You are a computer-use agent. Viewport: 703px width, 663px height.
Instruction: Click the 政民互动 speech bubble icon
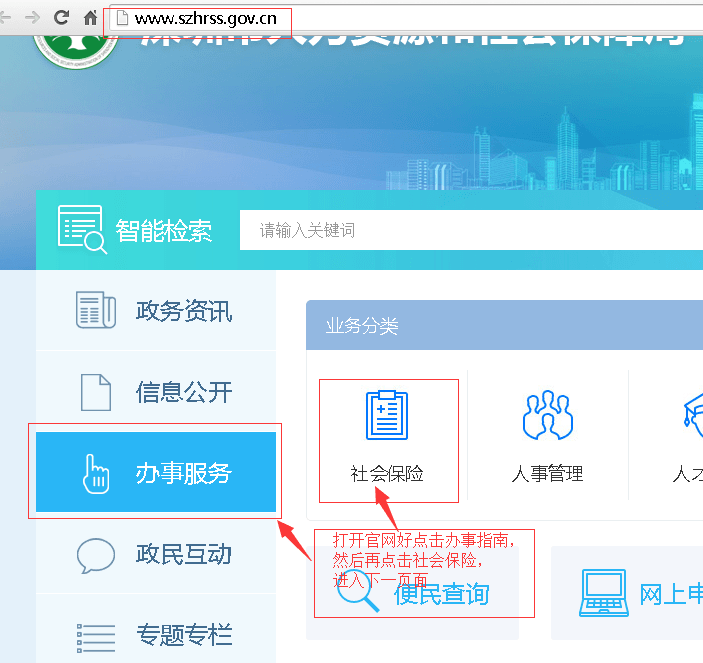click(95, 555)
